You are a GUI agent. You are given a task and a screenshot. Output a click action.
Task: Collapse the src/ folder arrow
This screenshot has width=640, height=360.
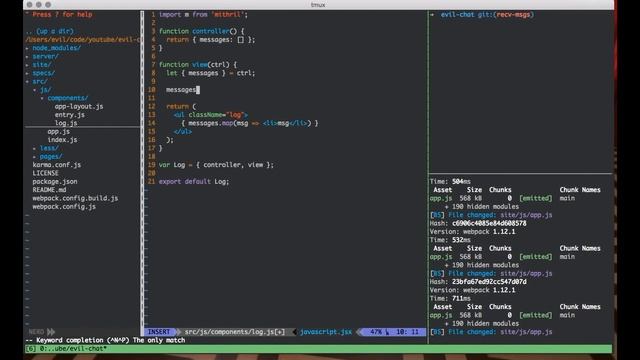click(27, 82)
